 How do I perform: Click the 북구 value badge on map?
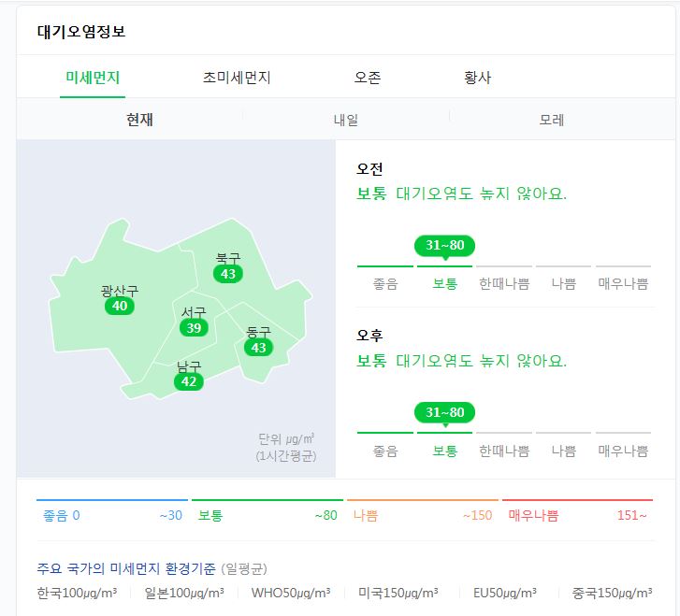(x=227, y=274)
